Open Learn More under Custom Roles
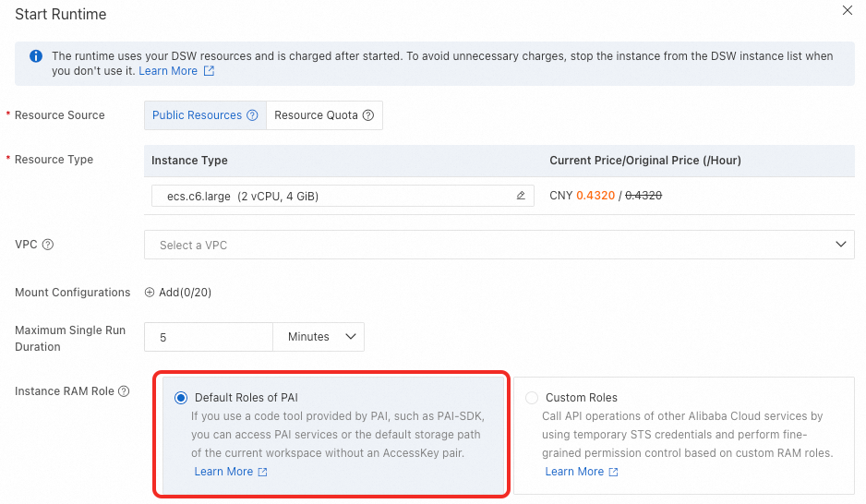 click(x=574, y=472)
